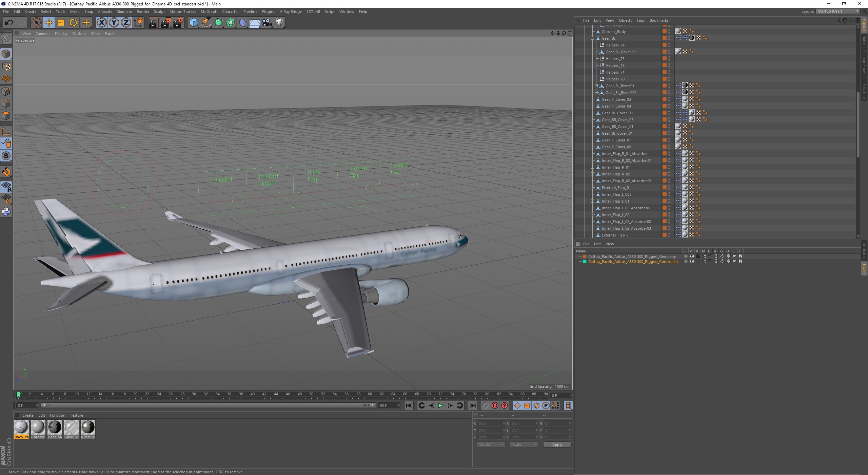Go to start of animation
Screen dimensions: 868x475
coord(409,405)
